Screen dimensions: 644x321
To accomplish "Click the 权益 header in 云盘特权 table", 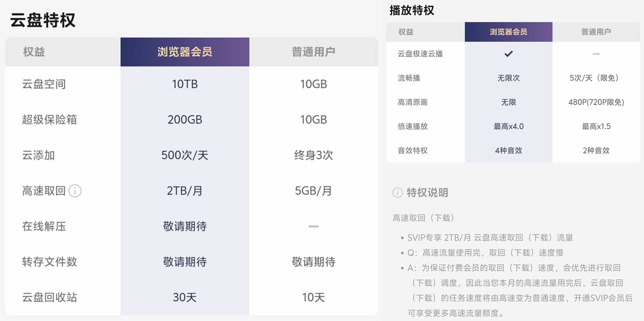I will pos(34,52).
